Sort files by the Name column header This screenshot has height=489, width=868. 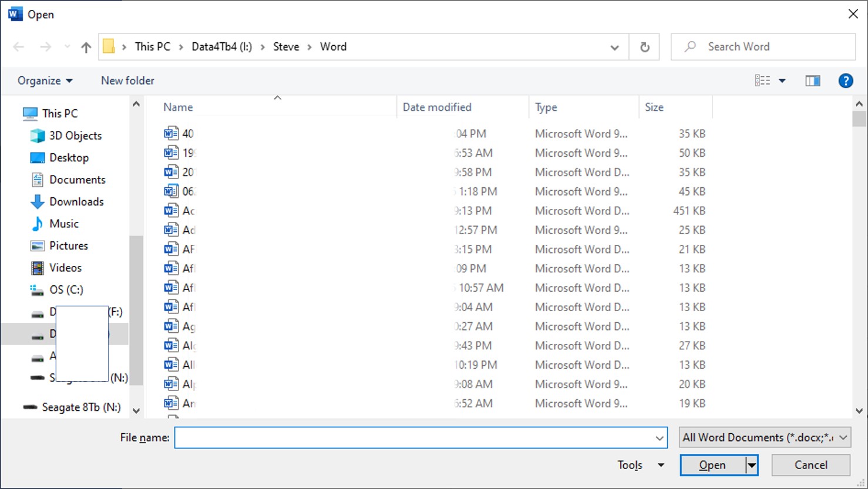pyautogui.click(x=178, y=107)
